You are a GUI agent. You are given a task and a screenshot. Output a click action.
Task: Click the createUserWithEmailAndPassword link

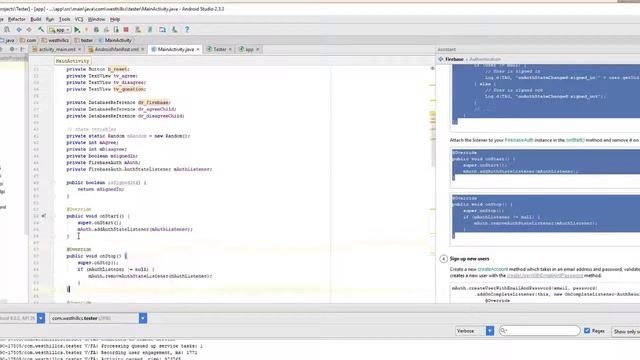(544, 276)
